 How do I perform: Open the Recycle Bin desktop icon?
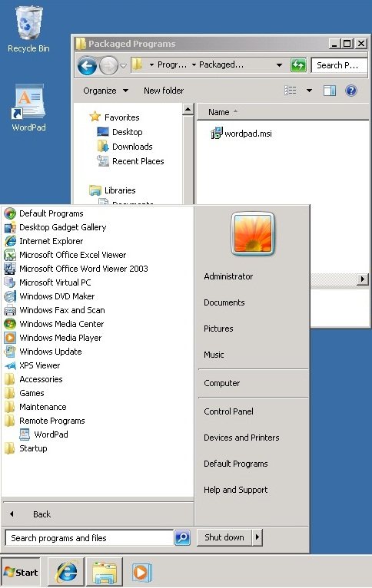[28, 29]
